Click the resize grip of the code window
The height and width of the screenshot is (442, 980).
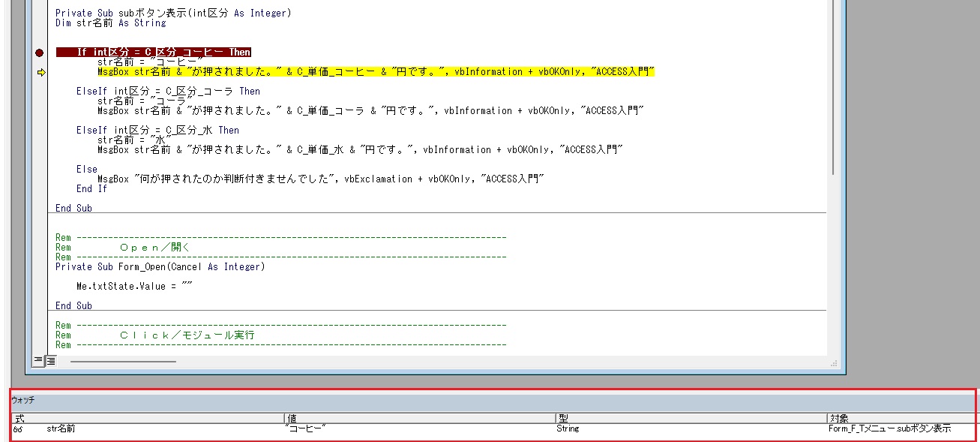point(833,362)
